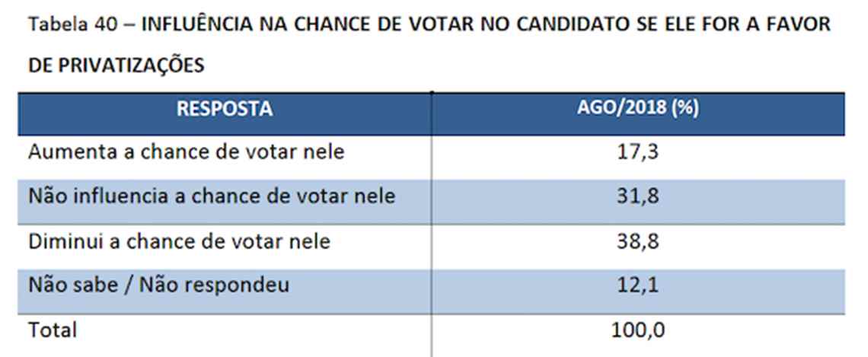Select the RESPOSTA column header
The height and width of the screenshot is (357, 868).
click(x=225, y=108)
